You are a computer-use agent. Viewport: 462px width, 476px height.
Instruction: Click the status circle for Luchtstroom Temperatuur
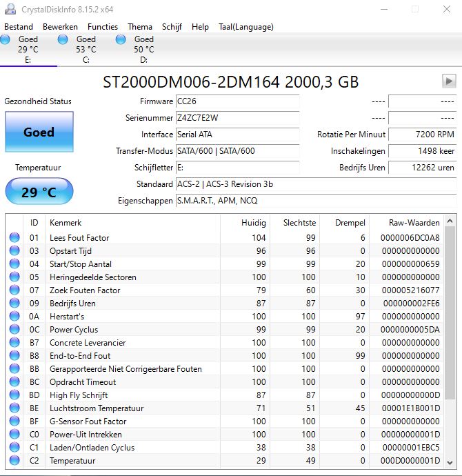pyautogui.click(x=14, y=408)
